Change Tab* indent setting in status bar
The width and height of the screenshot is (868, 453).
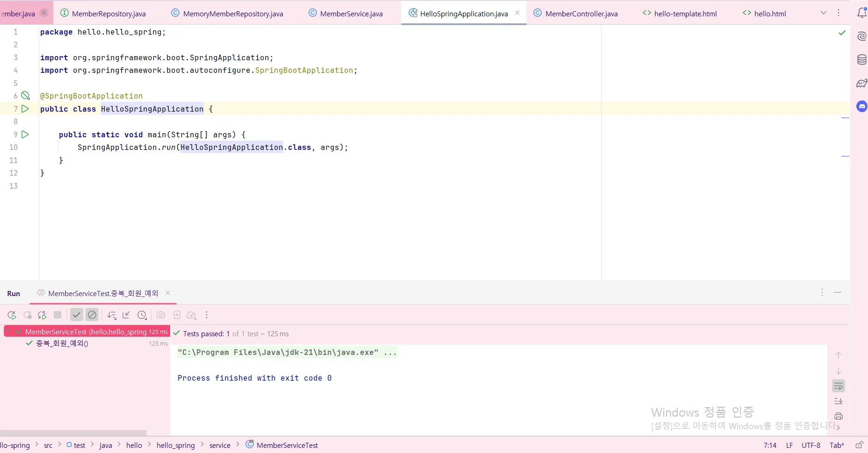coord(837,446)
